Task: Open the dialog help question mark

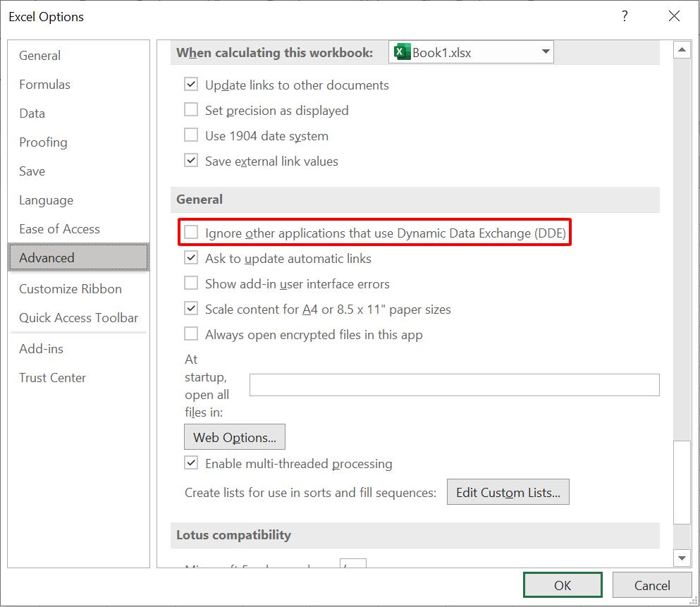Action: [x=625, y=16]
